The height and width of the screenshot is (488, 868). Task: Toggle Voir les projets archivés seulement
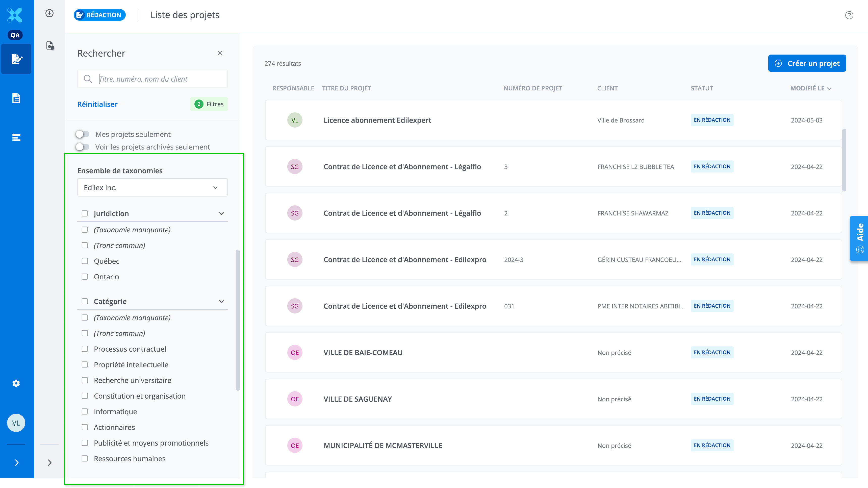[83, 147]
